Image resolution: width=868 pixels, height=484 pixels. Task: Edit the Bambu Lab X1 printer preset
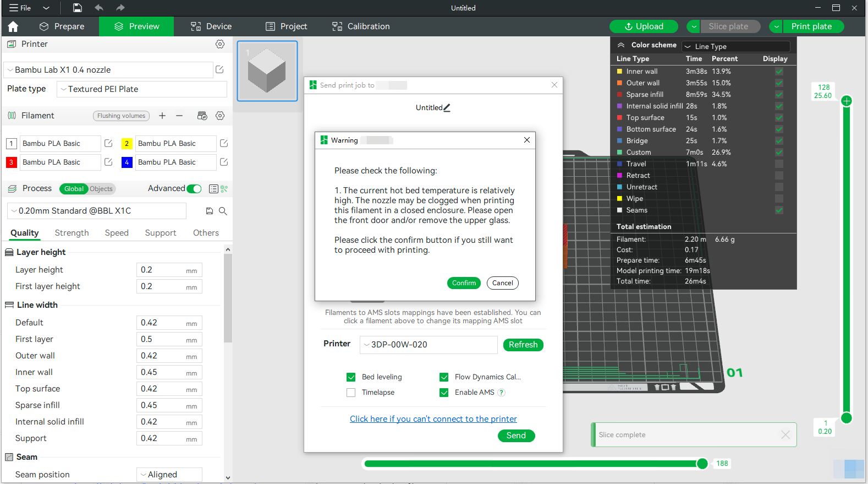coord(219,69)
